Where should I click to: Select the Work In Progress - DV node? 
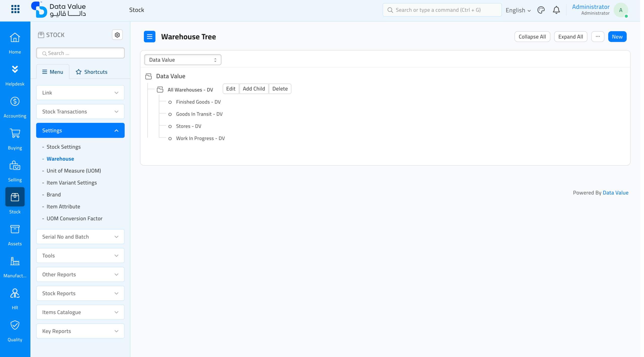tap(200, 138)
